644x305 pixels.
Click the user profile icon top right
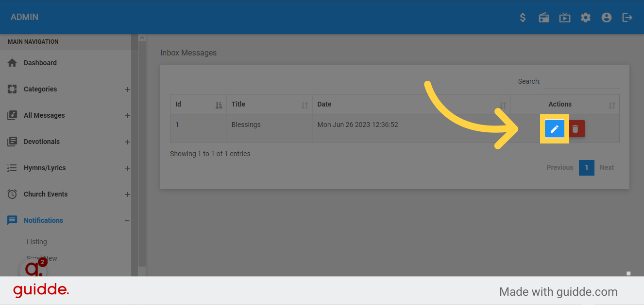click(606, 17)
